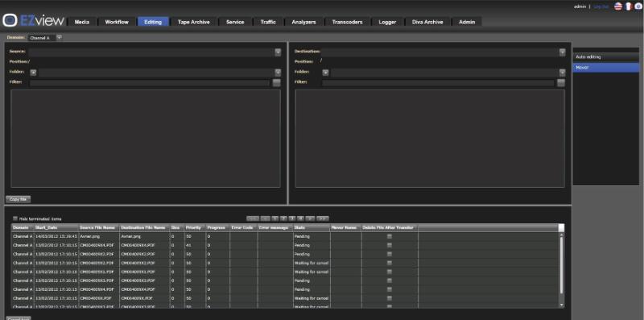Check Delete File After Transfer for Avner.png
Image resolution: width=644 pixels, height=320 pixels.
[390, 236]
